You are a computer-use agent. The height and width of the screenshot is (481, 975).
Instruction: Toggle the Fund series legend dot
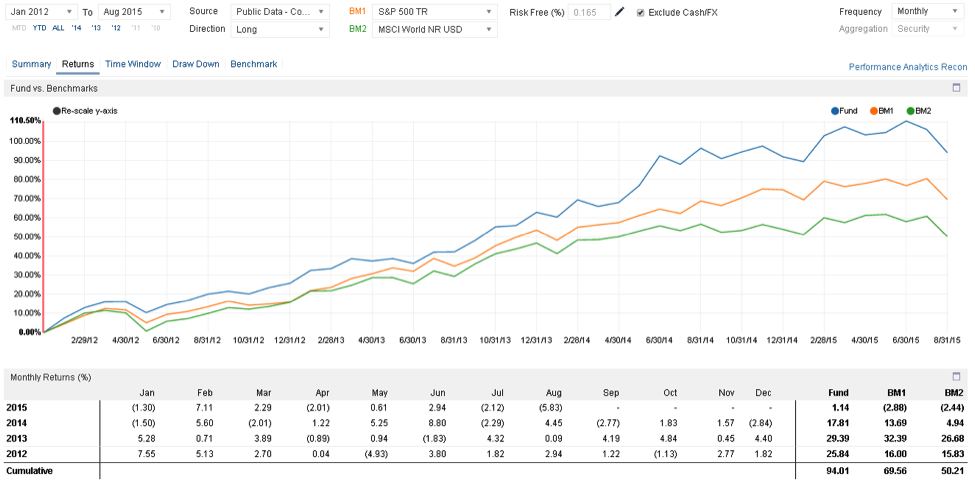(834, 110)
